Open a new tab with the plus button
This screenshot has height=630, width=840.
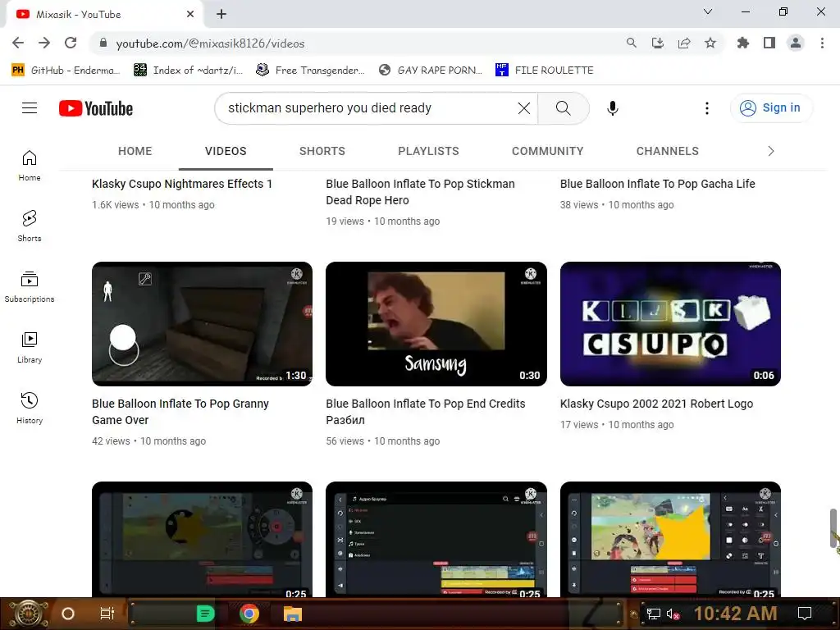(x=221, y=15)
